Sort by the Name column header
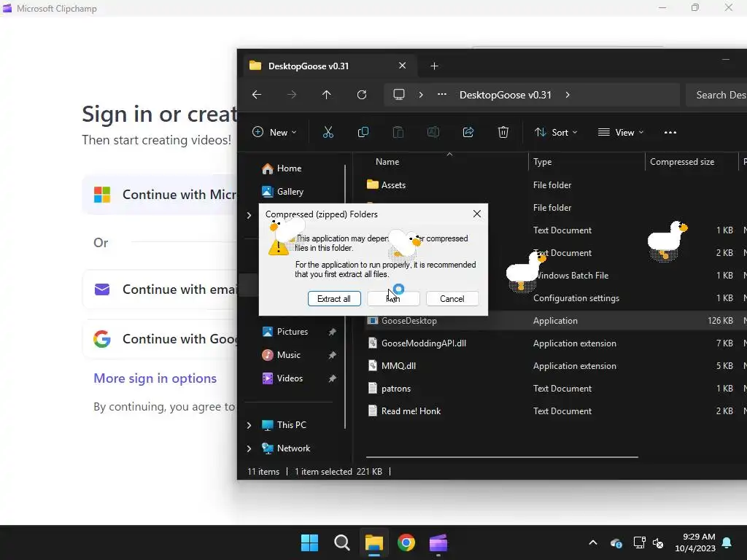This screenshot has width=747, height=560. pos(387,162)
